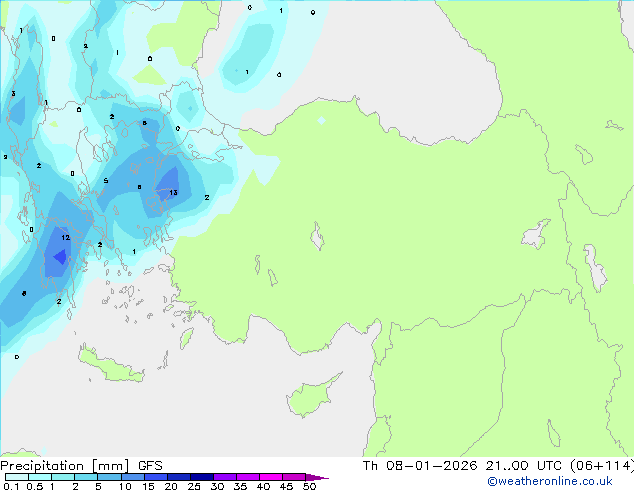The width and height of the screenshot is (634, 490).
Task: Click the '10' legend scale label
Action: click(125, 486)
